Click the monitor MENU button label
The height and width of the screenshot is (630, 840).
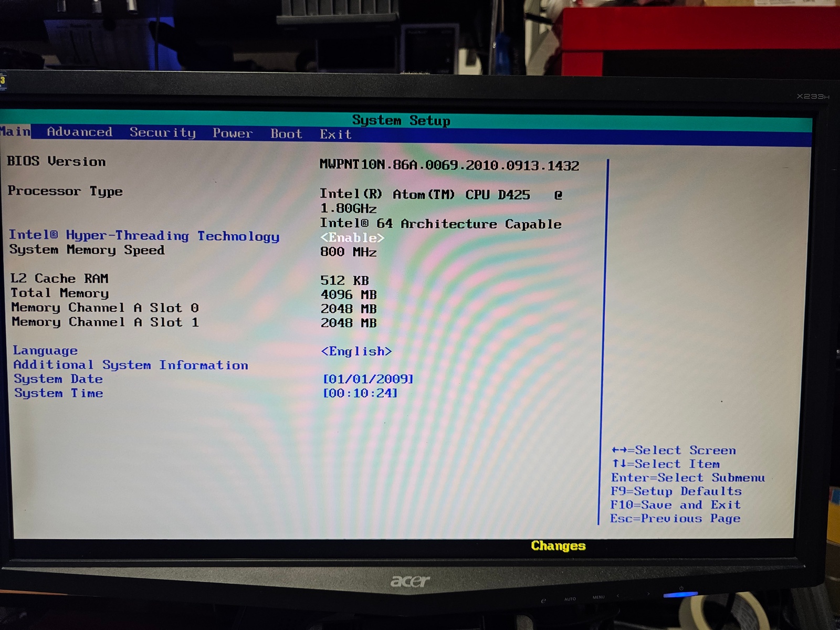pyautogui.click(x=598, y=597)
